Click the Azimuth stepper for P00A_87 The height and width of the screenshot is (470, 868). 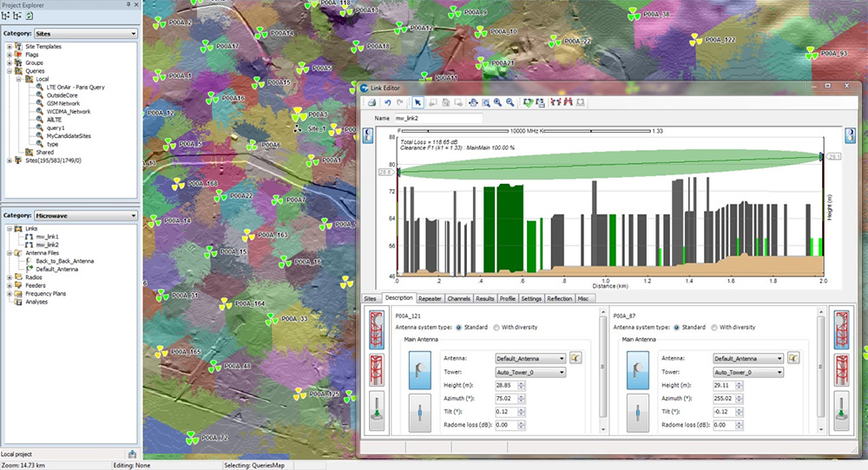tap(739, 399)
